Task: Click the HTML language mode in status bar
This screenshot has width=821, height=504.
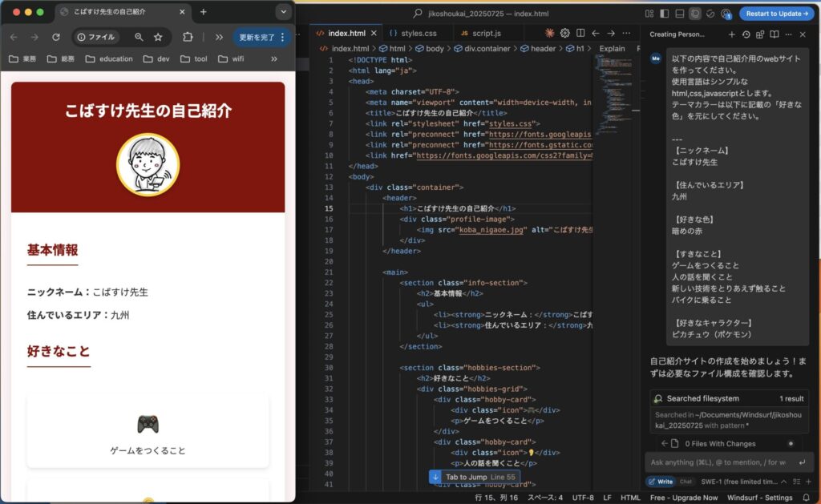Action: click(630, 498)
